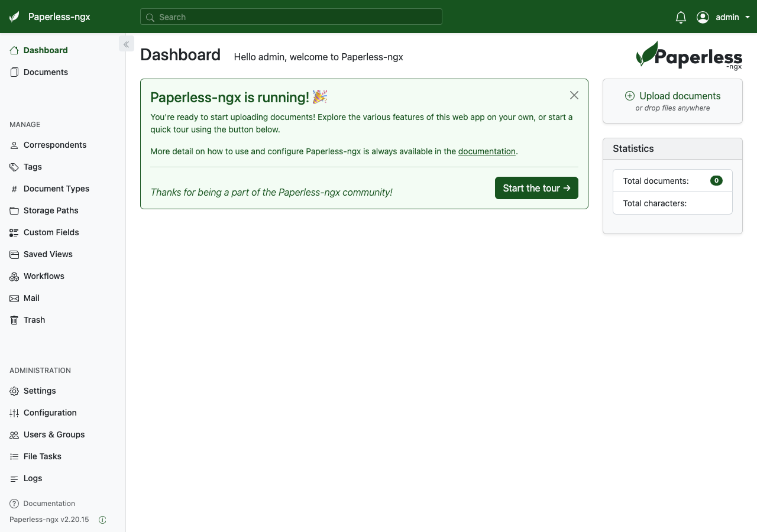
Task: Dismiss the welcome banner with X
Action: [574, 95]
